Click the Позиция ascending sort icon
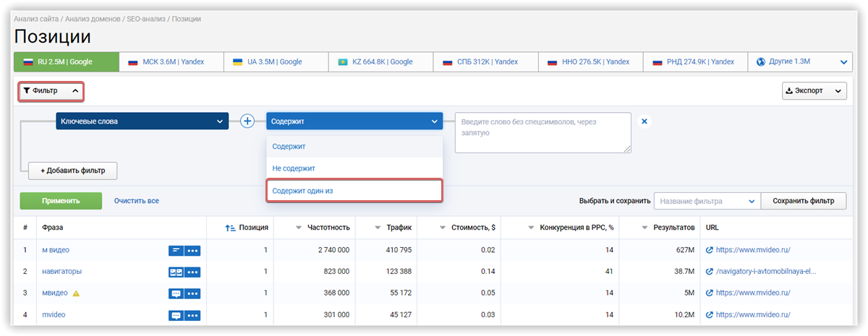This screenshot has height=336, width=868. tap(230, 228)
